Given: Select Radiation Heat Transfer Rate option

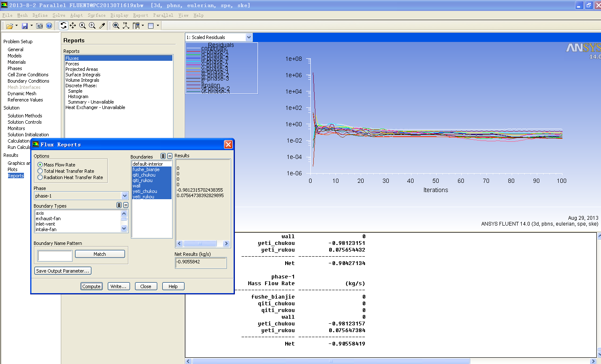Looking at the screenshot, I should (40, 177).
